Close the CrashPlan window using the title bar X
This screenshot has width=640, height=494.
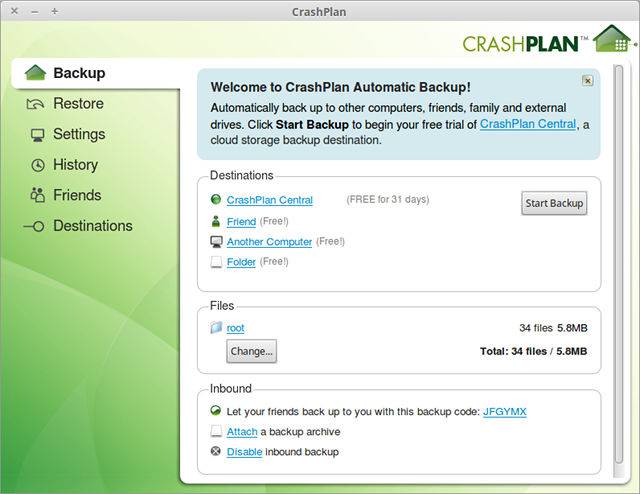click(14, 11)
